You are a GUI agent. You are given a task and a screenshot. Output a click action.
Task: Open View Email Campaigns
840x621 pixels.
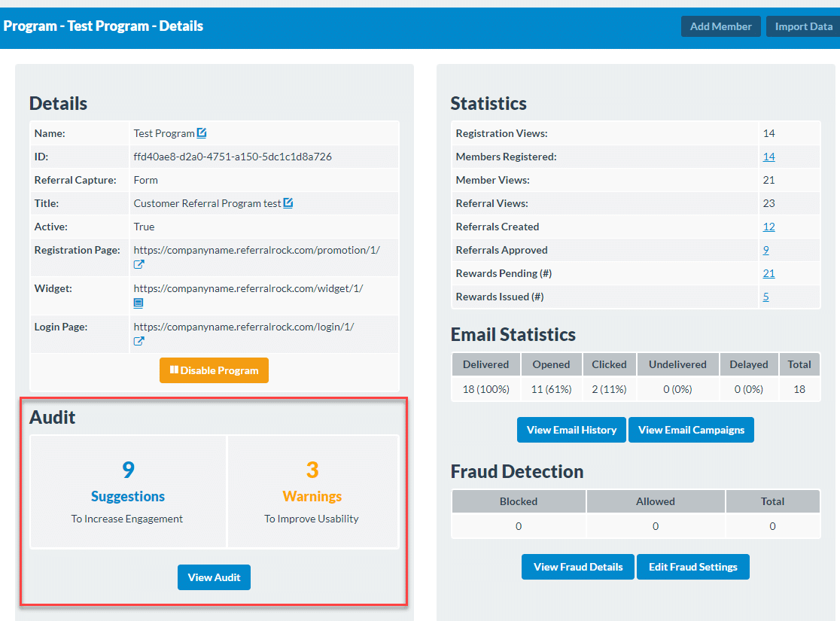click(x=691, y=430)
